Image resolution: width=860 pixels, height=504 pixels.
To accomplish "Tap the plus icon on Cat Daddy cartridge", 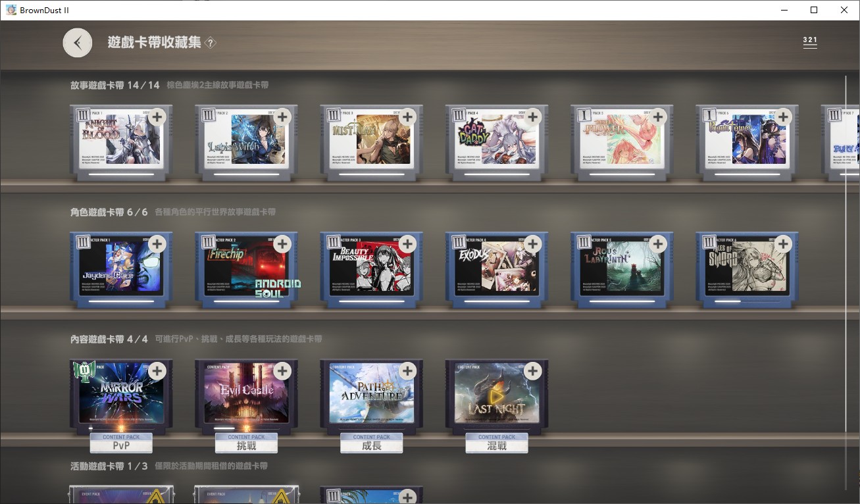I will pyautogui.click(x=532, y=117).
